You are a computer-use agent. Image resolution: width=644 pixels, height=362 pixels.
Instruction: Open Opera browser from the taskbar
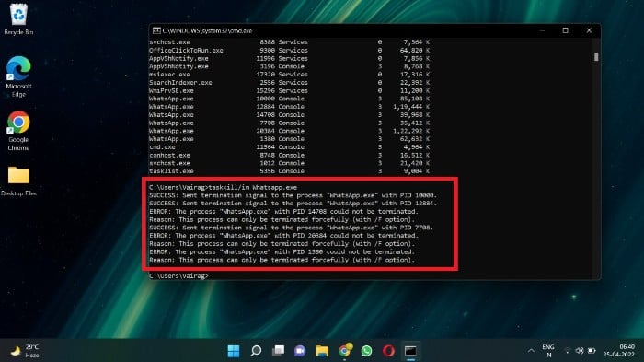coord(388,351)
